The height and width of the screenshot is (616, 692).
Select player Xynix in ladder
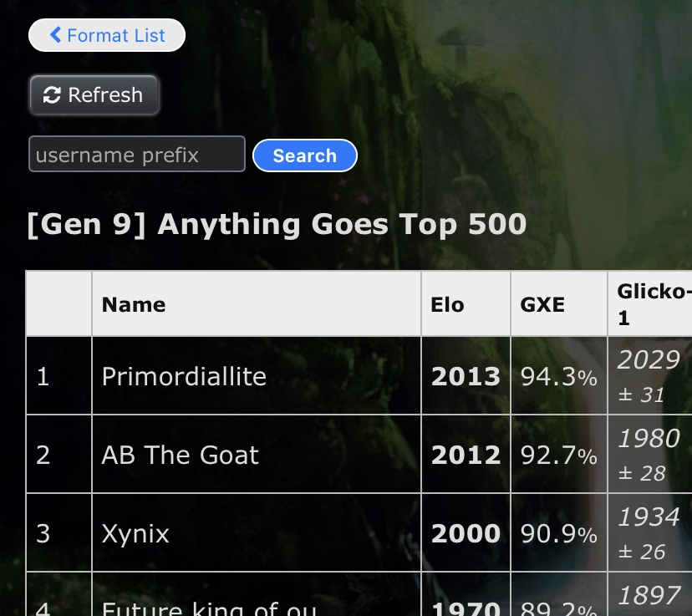click(x=135, y=534)
